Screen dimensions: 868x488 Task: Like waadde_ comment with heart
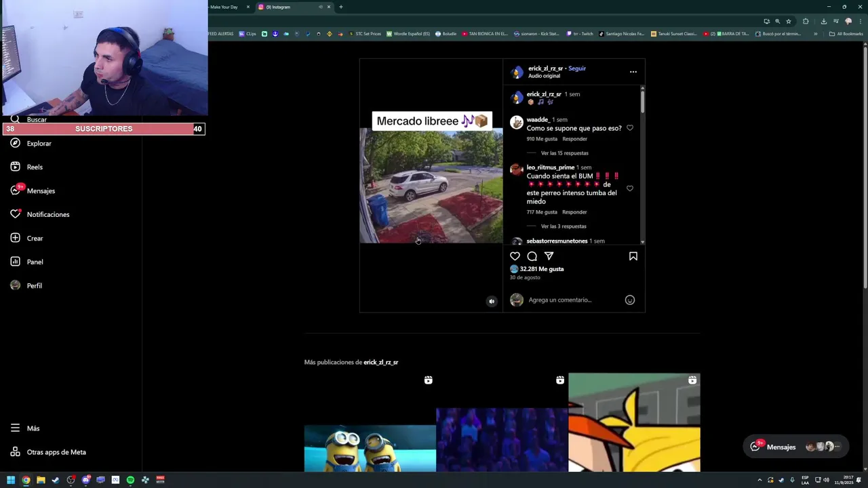click(629, 128)
